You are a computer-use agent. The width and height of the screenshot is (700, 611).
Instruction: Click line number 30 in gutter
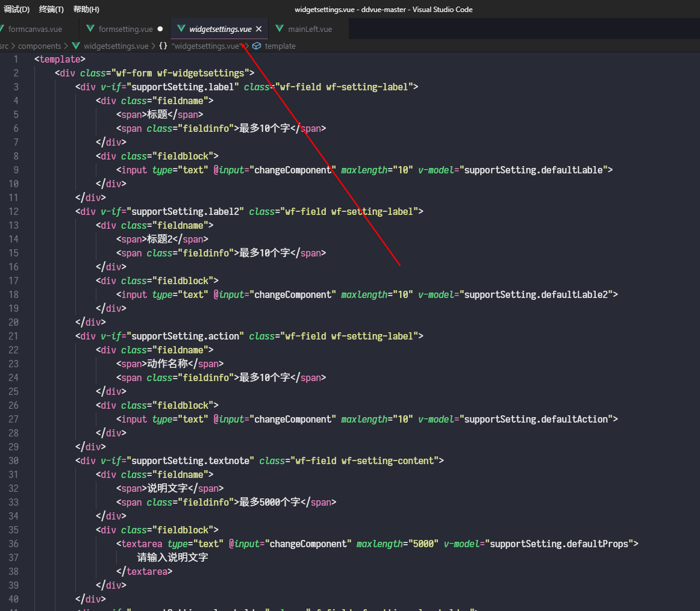(14, 461)
